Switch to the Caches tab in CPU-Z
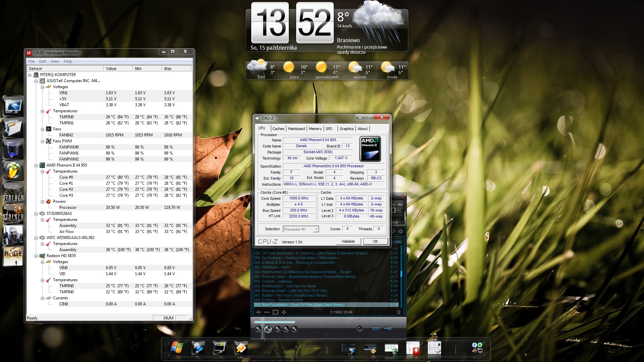 pyautogui.click(x=278, y=129)
